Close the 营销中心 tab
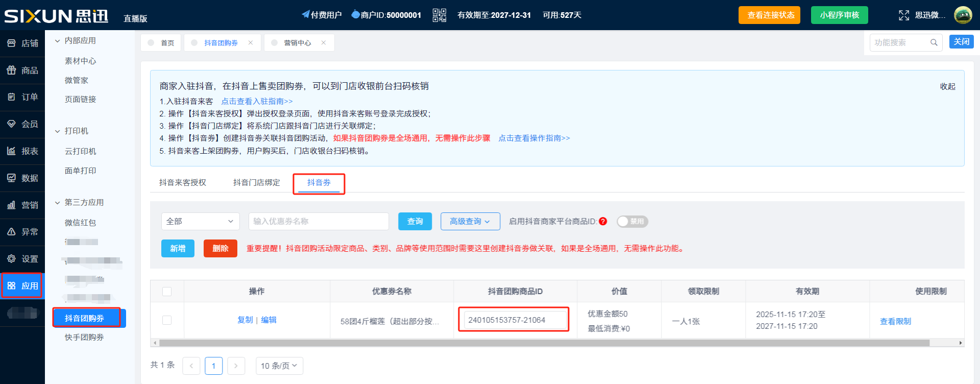Image resolution: width=980 pixels, height=384 pixels. 324,43
